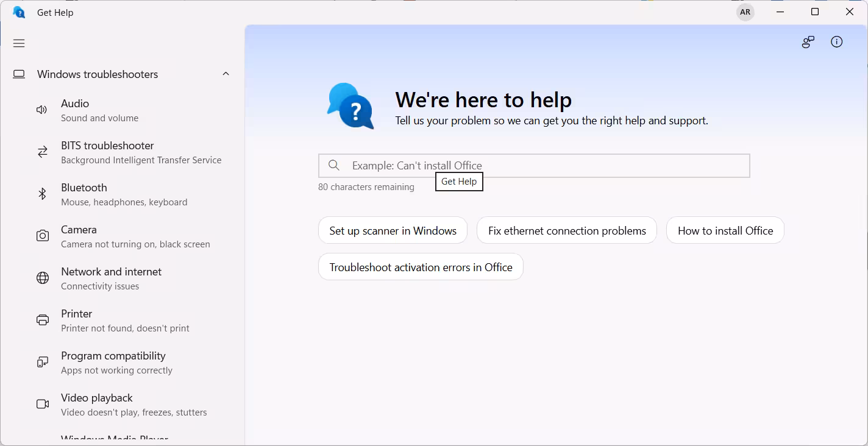Open the contact support agent icon
868x446 pixels.
(x=808, y=42)
